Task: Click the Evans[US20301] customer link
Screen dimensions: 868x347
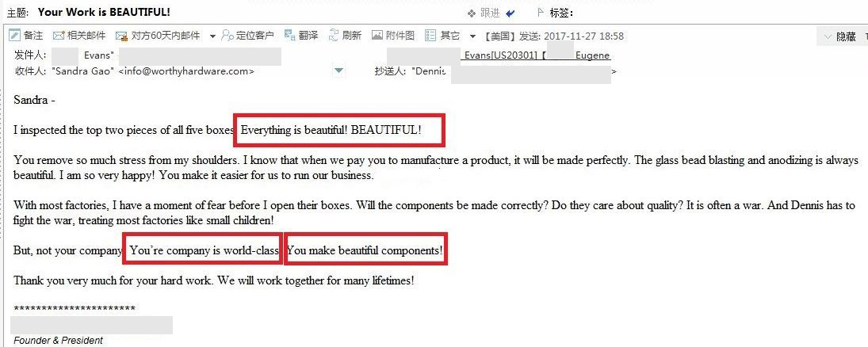Action: [501, 55]
